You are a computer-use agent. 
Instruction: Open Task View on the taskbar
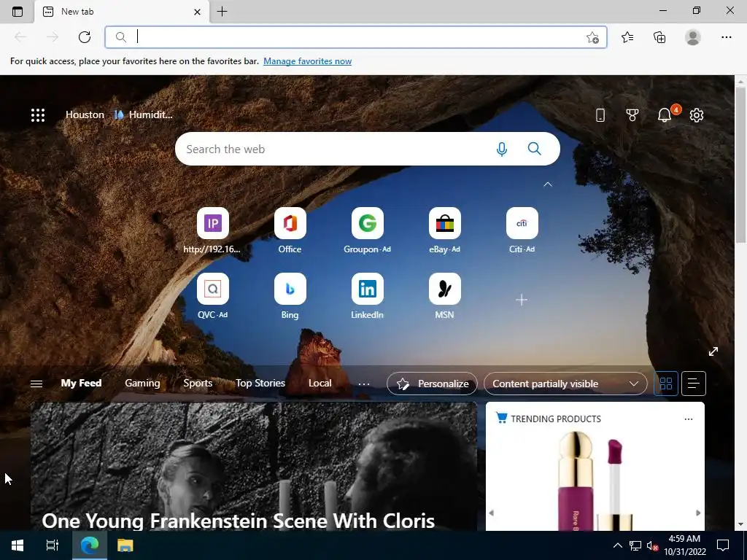point(53,545)
